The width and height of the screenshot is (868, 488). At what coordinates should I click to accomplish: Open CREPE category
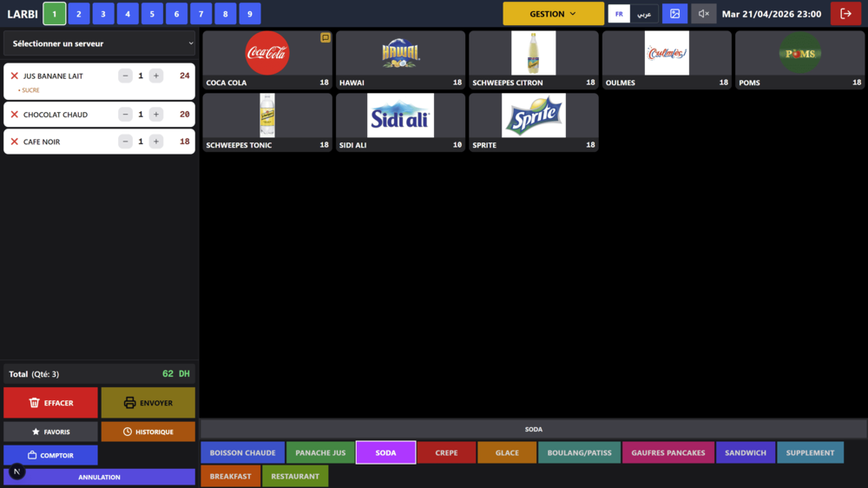point(446,452)
